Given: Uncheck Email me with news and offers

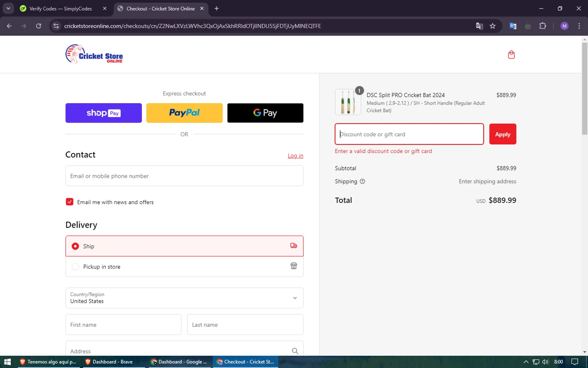Looking at the screenshot, I should pos(70,202).
